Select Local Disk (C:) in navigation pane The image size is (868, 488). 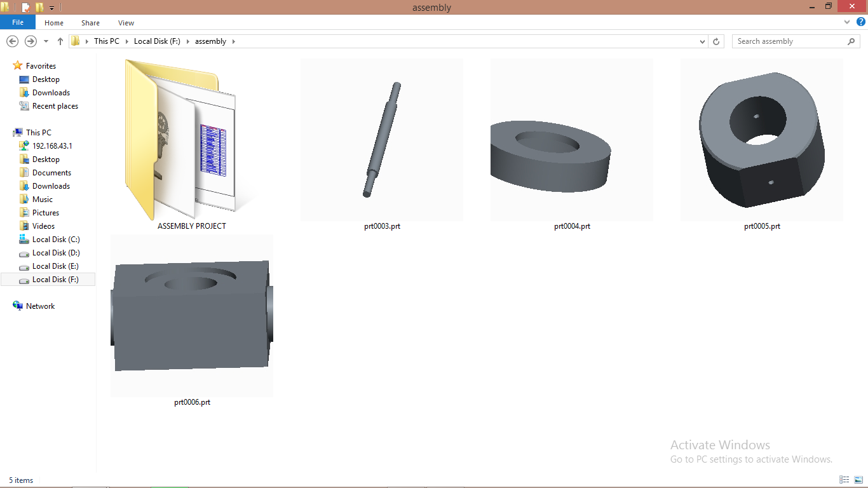tap(56, 240)
